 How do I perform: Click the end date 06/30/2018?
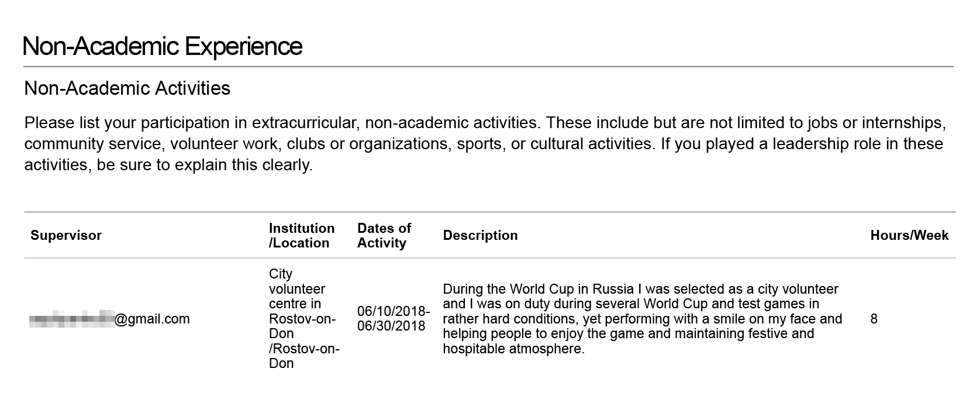tap(391, 326)
